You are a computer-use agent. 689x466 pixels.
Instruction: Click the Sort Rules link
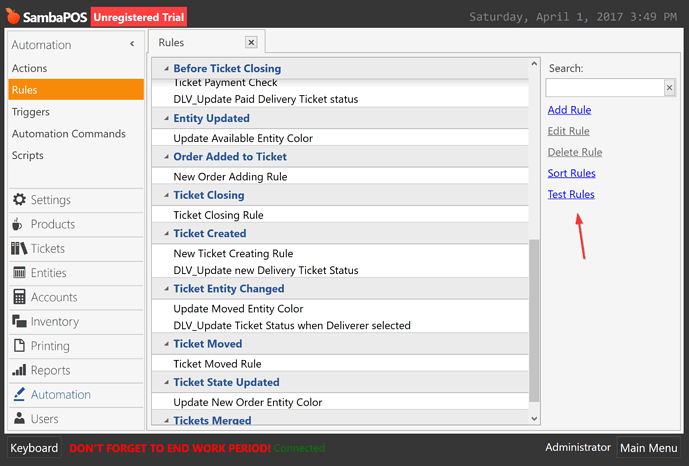point(571,173)
